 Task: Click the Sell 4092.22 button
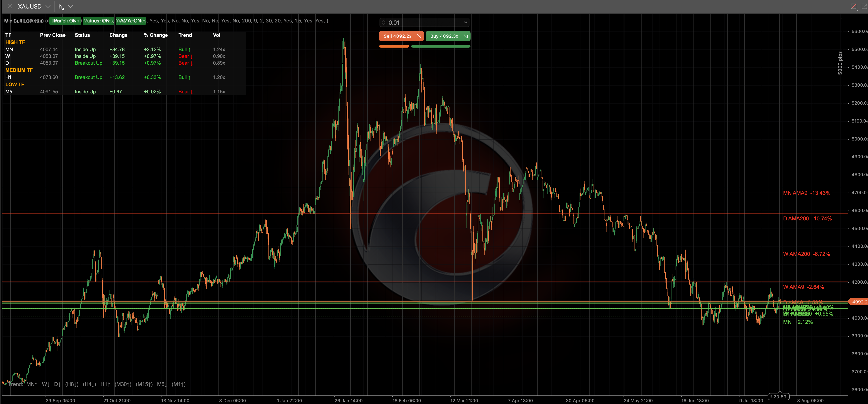(x=401, y=36)
